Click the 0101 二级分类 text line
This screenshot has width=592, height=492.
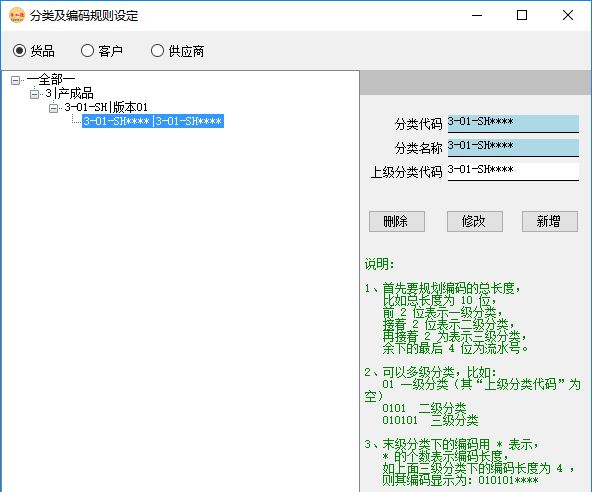[x=424, y=408]
